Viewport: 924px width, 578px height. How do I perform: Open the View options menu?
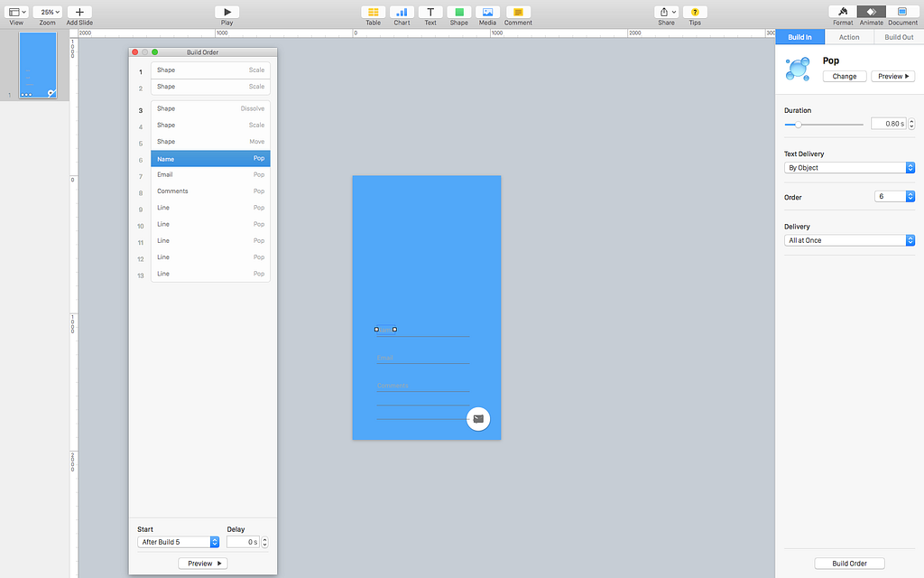tap(16, 12)
